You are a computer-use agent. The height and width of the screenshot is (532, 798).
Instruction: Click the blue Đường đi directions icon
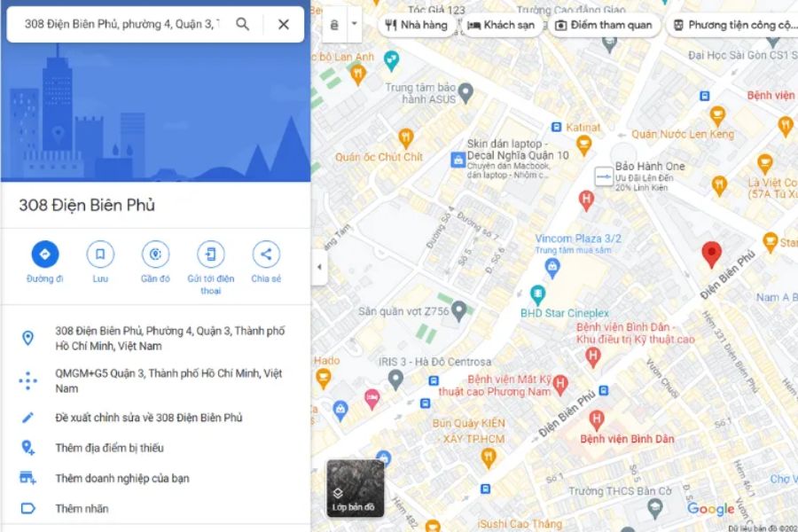pyautogui.click(x=45, y=254)
